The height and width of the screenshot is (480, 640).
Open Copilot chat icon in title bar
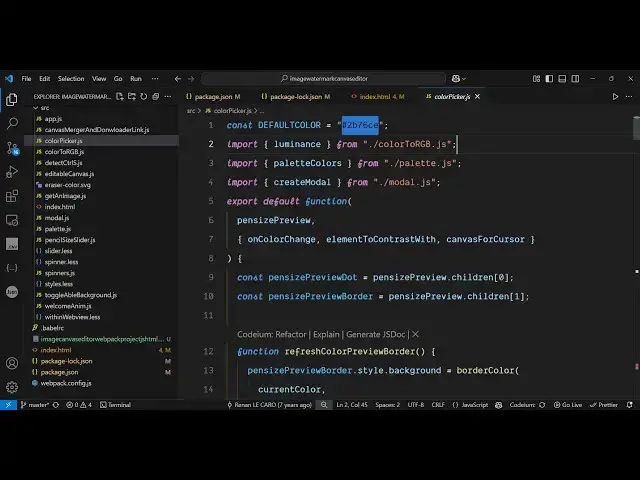pos(456,78)
